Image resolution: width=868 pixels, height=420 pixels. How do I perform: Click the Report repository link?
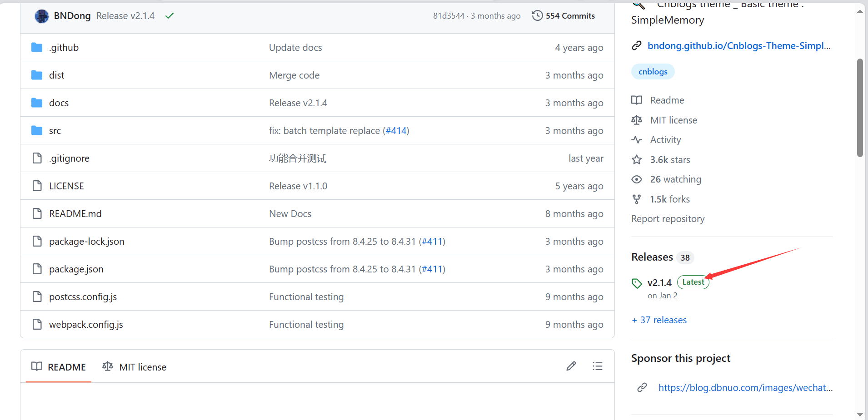(668, 219)
